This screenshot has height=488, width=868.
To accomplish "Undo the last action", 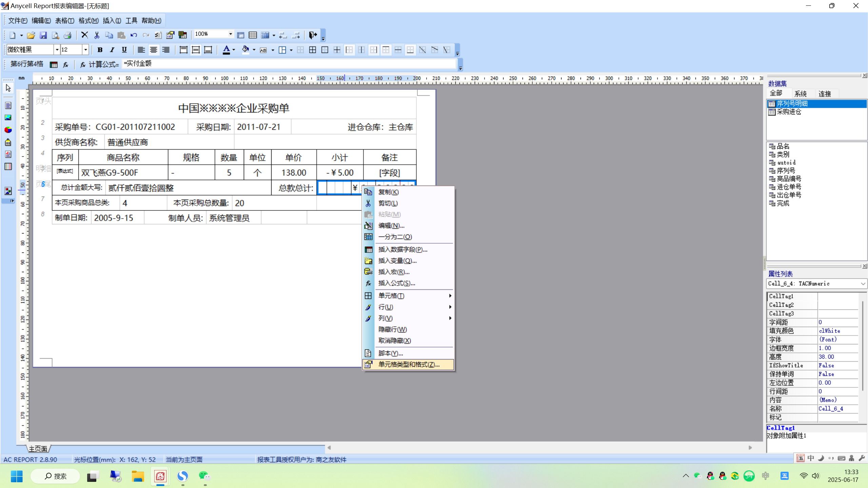I will (x=134, y=35).
